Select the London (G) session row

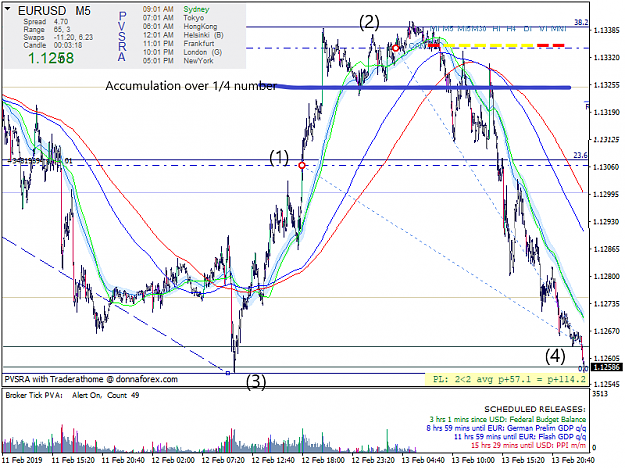pyautogui.click(x=182, y=52)
